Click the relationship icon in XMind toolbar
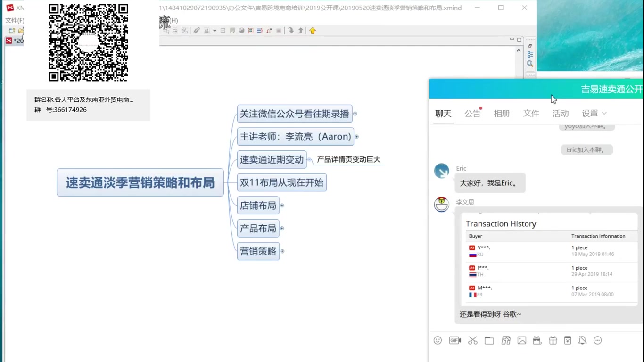 269,31
